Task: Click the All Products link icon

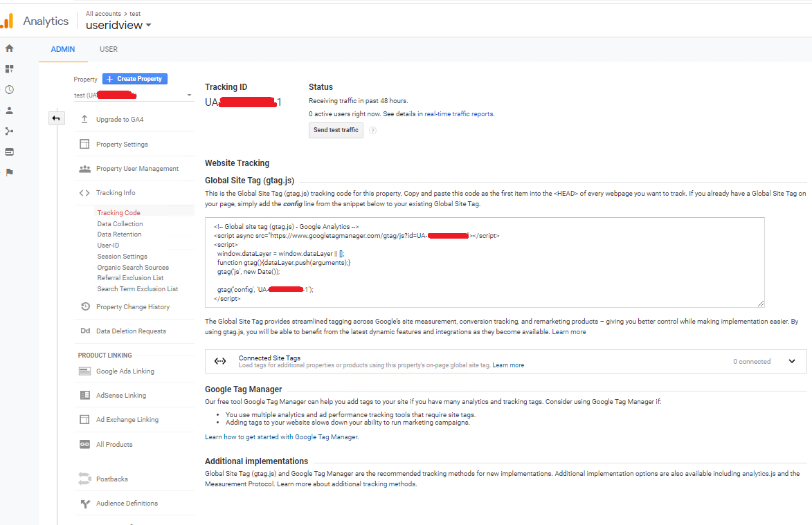Action: [x=84, y=444]
